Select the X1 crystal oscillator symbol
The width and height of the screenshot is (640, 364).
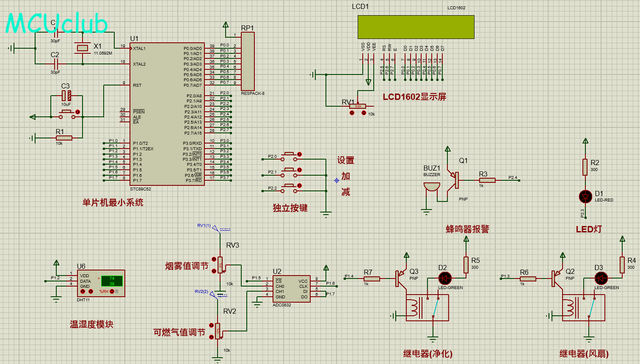tap(83, 48)
